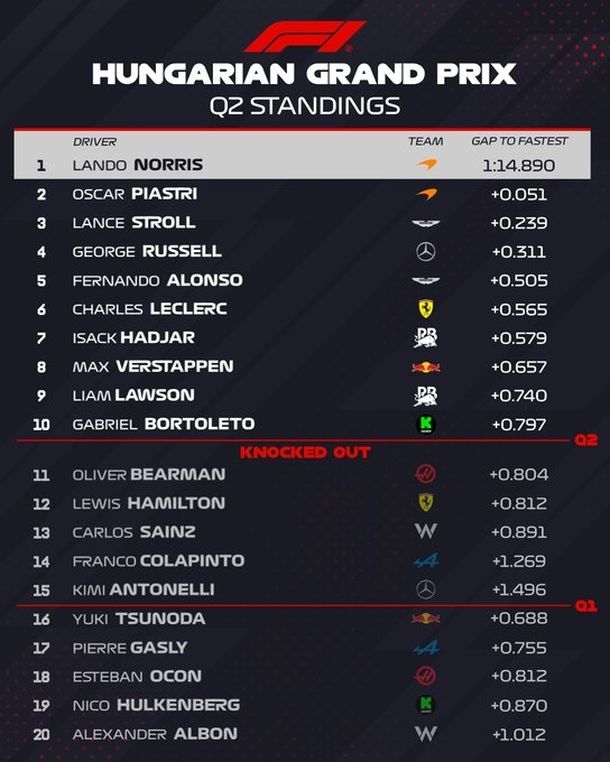
Task: Open the Lewis Hamilton driver entry
Action: tap(148, 503)
